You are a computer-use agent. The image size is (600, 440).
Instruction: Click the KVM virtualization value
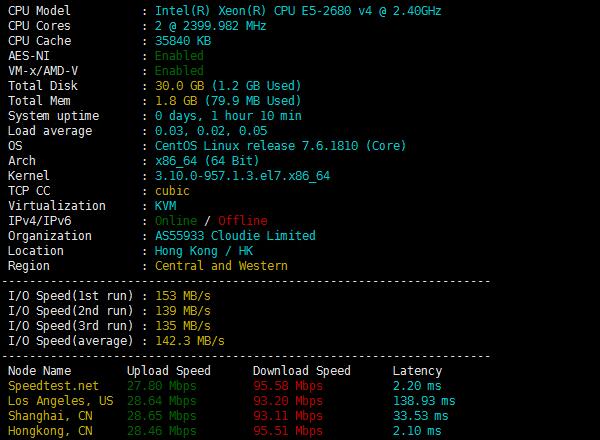coord(165,205)
